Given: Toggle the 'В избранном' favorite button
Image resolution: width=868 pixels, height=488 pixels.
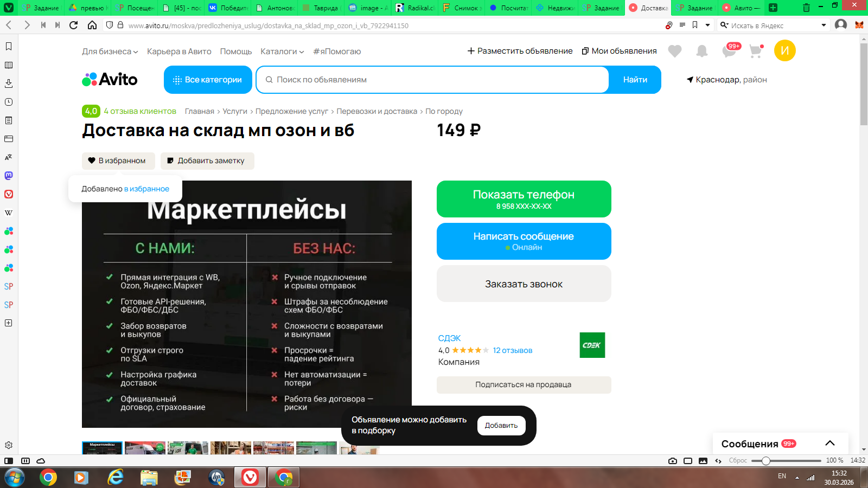Looking at the screenshot, I should [x=118, y=161].
